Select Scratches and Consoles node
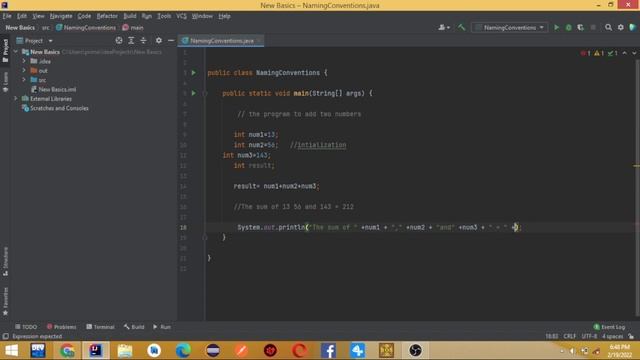The image size is (640, 360). coord(56,108)
